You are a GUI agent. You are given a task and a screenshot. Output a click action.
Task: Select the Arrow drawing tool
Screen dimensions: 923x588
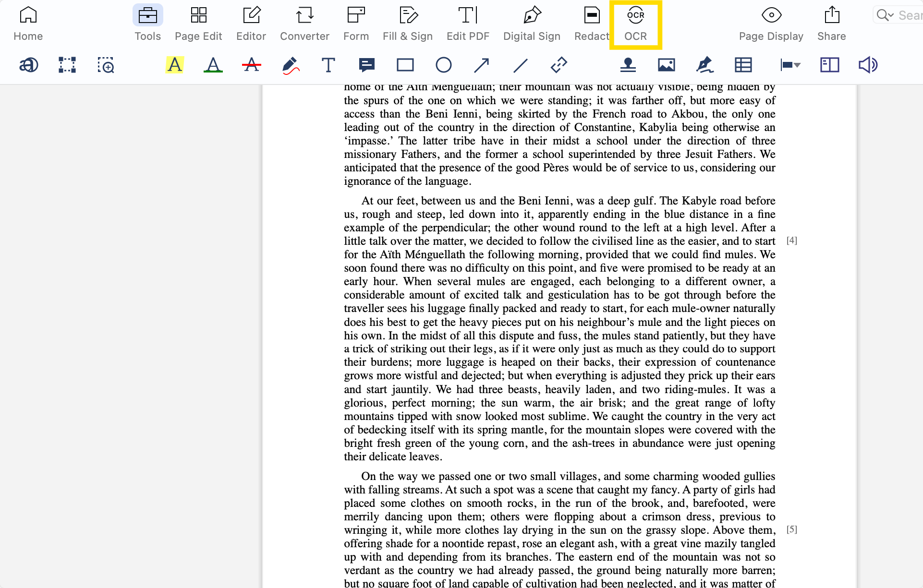pos(482,65)
